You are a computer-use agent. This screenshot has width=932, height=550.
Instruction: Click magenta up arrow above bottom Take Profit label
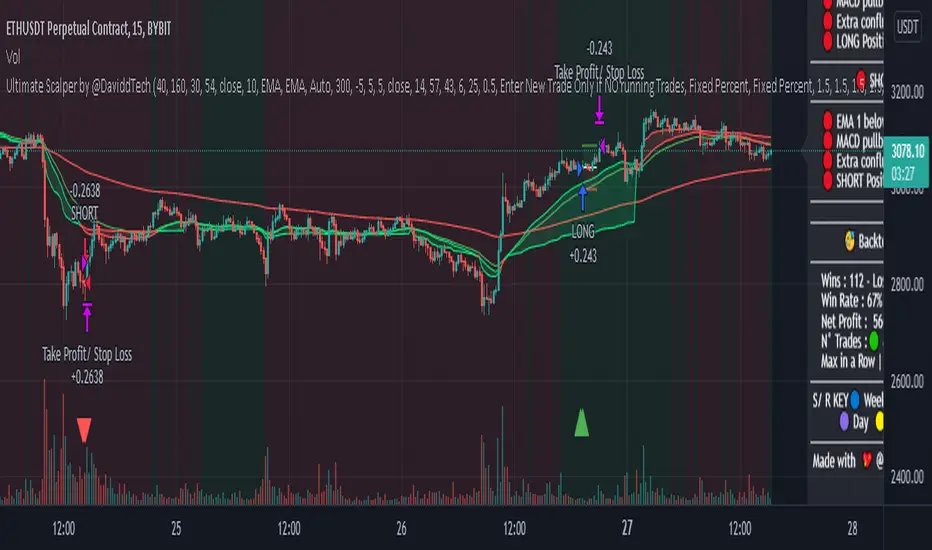tap(87, 317)
